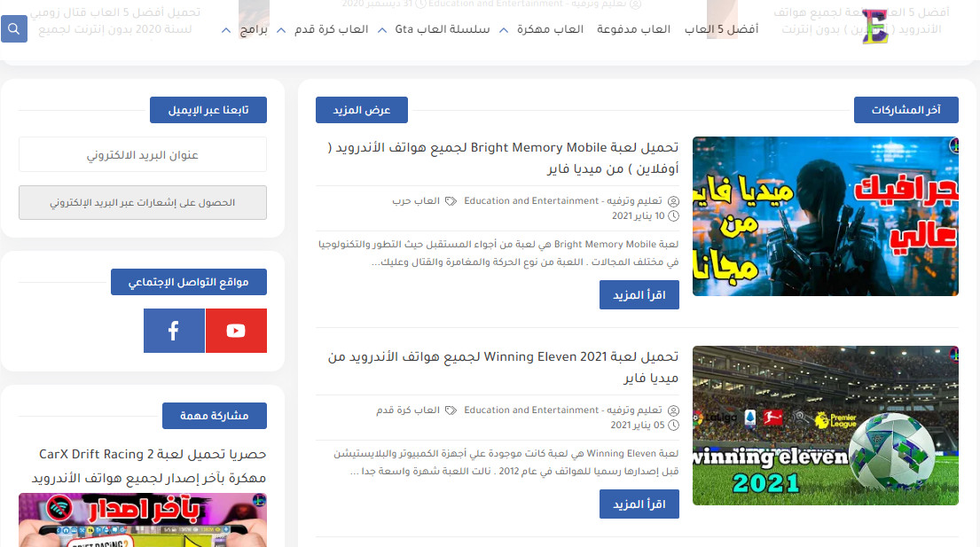The height and width of the screenshot is (547, 980).
Task: Click اقرأ المزيد under Winning Eleven post
Action: [639, 504]
